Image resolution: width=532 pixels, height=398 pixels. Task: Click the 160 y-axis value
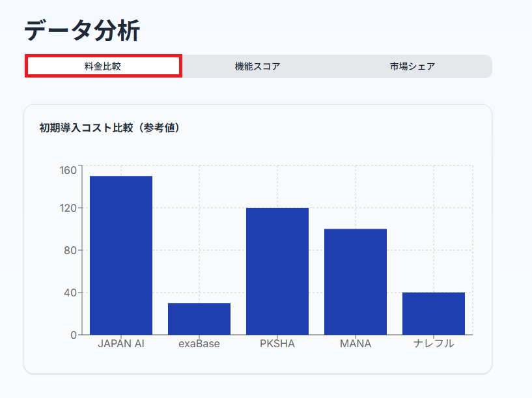68,170
